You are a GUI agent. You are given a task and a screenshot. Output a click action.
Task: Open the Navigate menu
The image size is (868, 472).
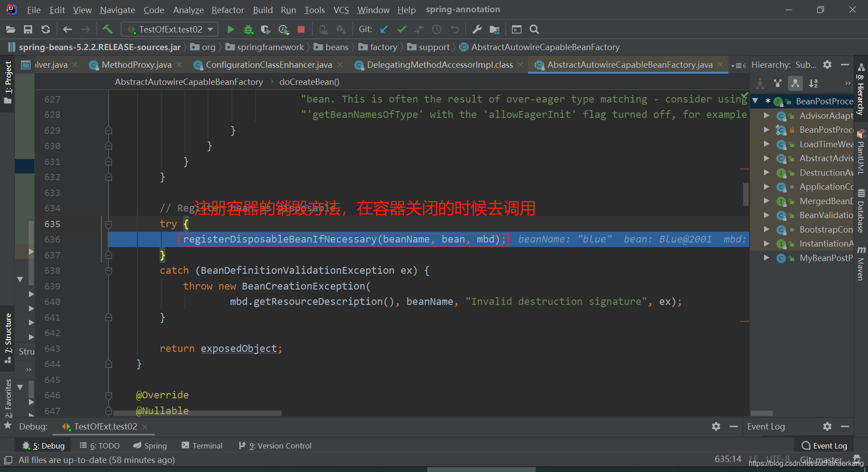tap(118, 10)
